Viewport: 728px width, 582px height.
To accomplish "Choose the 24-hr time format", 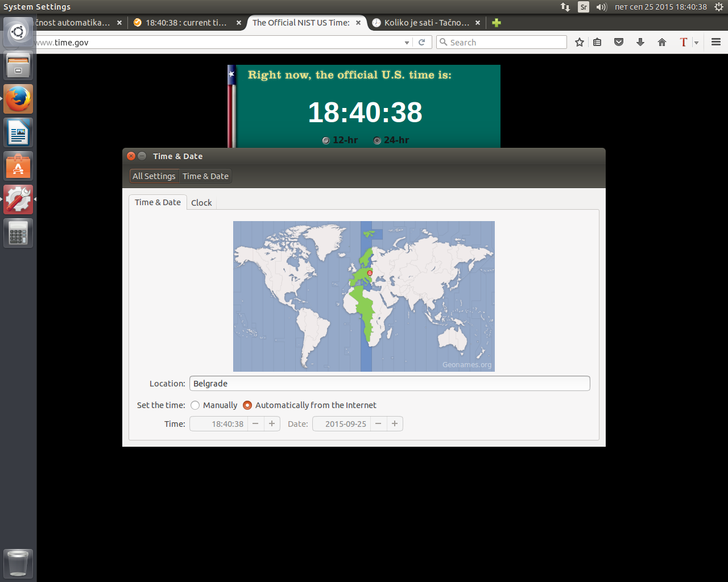I will tap(377, 140).
